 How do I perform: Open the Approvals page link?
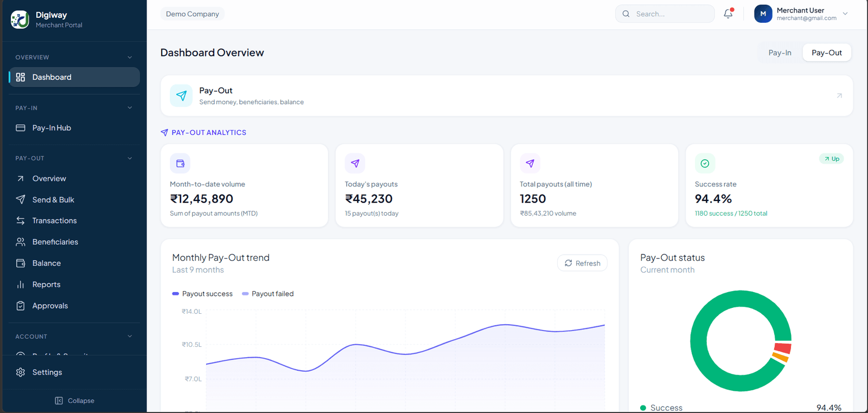point(74,306)
